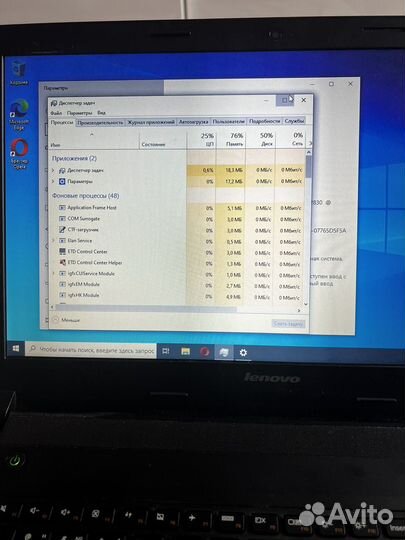Click the scroll down arrow of process list
The image size is (405, 540).
(306, 304)
